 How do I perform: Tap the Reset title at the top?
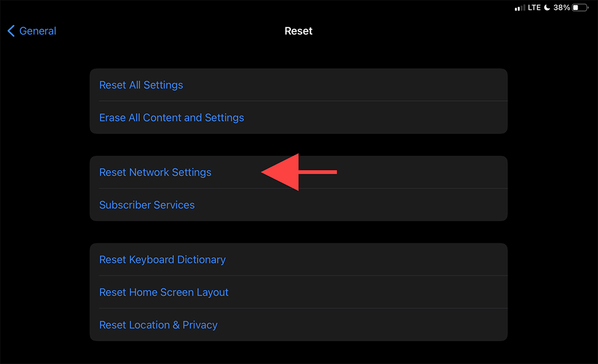pyautogui.click(x=298, y=31)
